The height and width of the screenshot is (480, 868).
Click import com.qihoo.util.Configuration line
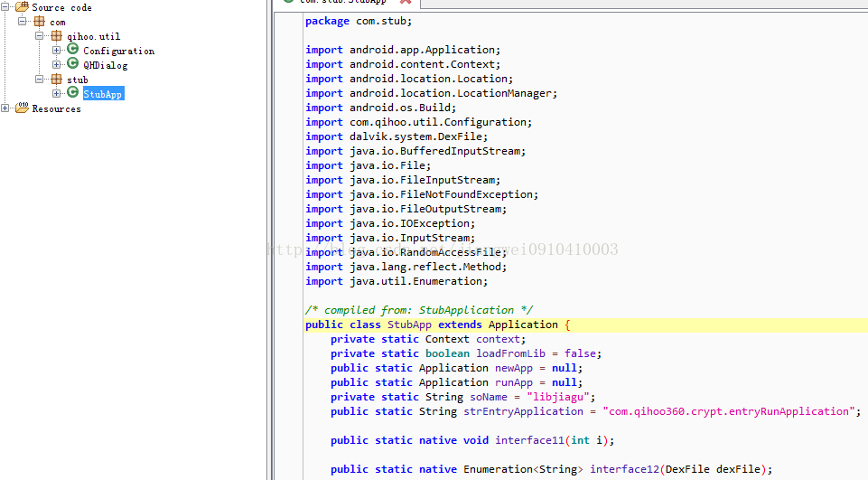[x=418, y=122]
